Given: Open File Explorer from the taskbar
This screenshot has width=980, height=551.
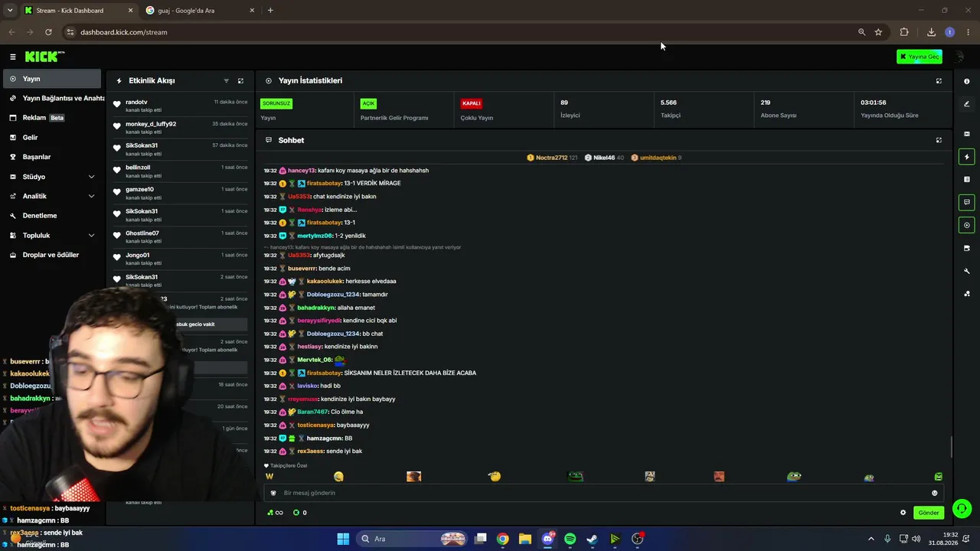Looking at the screenshot, I should pyautogui.click(x=525, y=539).
